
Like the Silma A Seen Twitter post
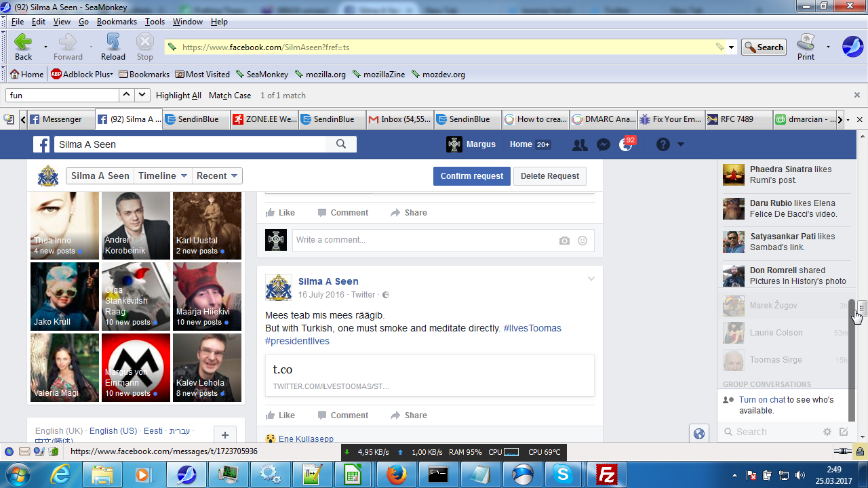pos(280,415)
